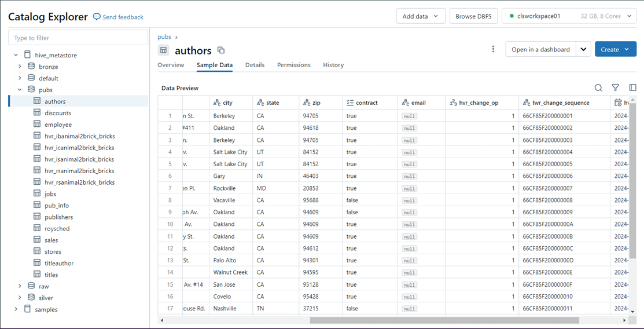Screen dimensions: 644x329
Task: Click zip cell 20853
Action: pos(321,188)
